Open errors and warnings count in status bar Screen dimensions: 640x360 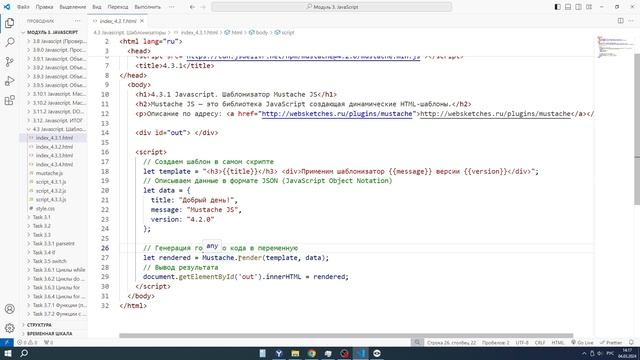click(x=27, y=342)
